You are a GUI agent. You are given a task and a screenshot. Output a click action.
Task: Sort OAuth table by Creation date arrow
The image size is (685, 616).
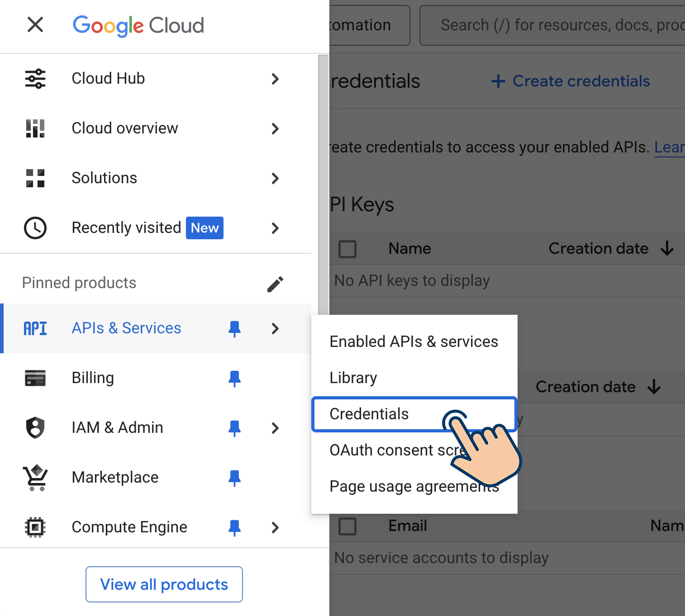[x=654, y=387]
